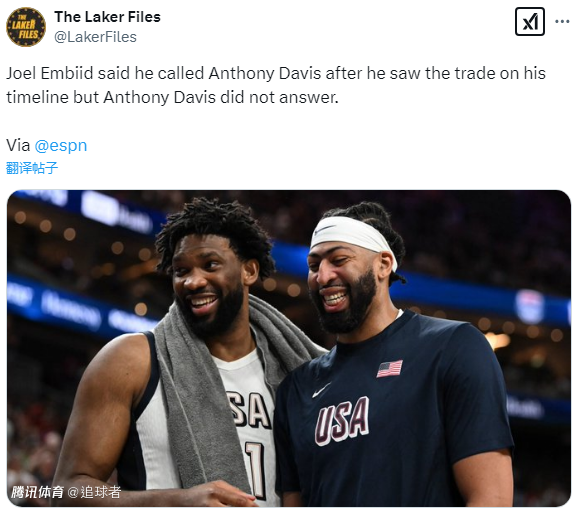Open the attached Team USA photo
Screen dimensions: 576x509
click(288, 348)
